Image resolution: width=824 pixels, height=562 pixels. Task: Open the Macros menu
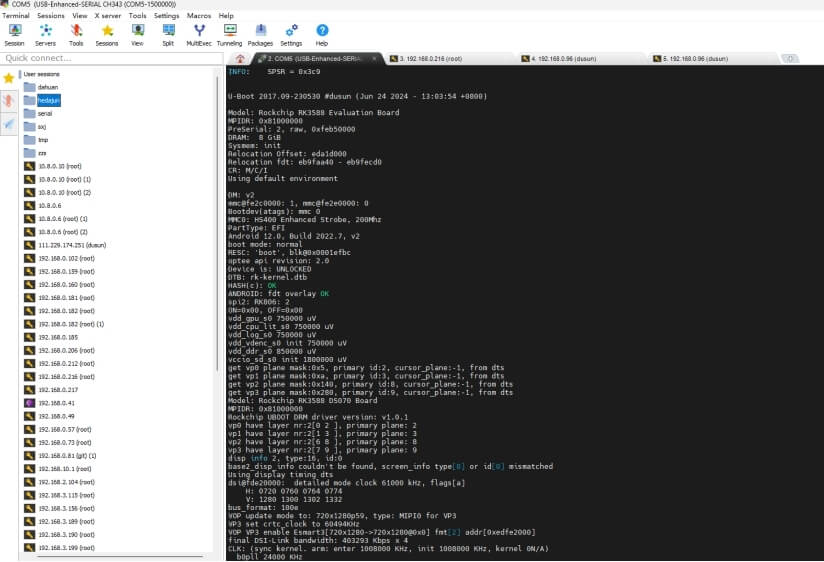(x=199, y=16)
